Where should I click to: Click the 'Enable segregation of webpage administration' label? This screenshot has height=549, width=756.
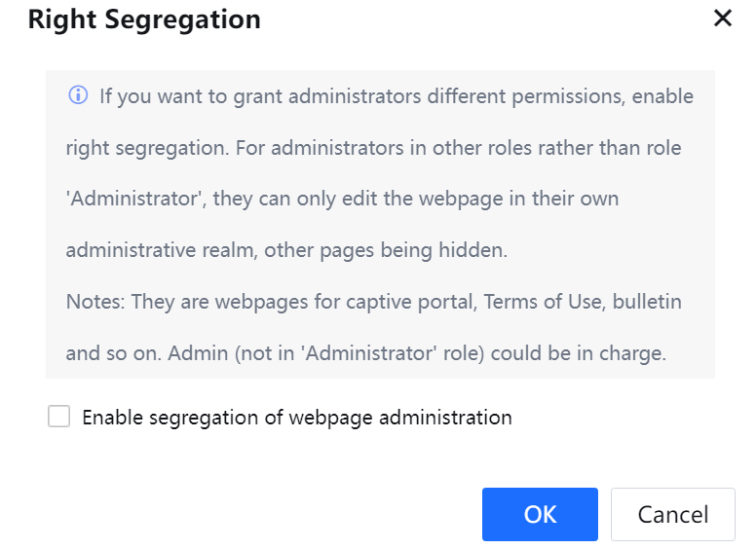(297, 418)
